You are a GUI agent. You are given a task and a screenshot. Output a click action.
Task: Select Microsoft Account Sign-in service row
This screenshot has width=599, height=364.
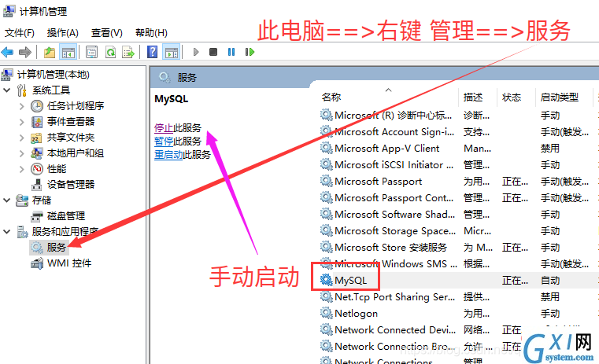(x=458, y=132)
